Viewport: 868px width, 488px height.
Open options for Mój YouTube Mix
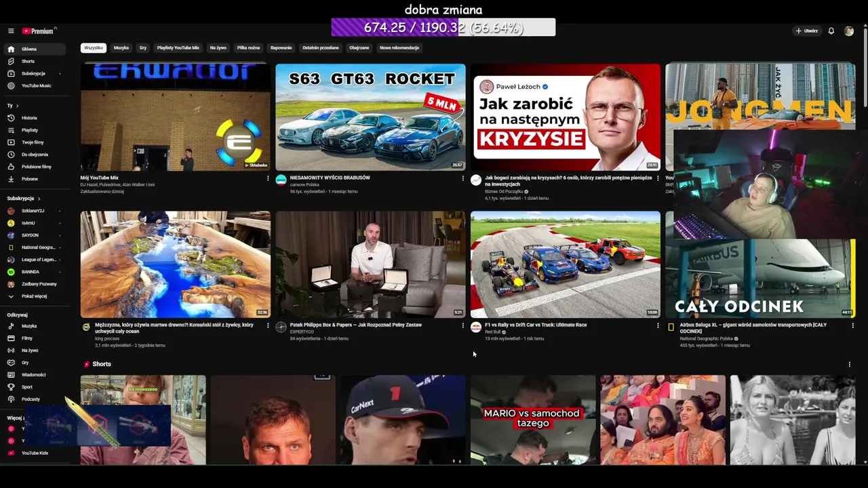[x=268, y=178]
